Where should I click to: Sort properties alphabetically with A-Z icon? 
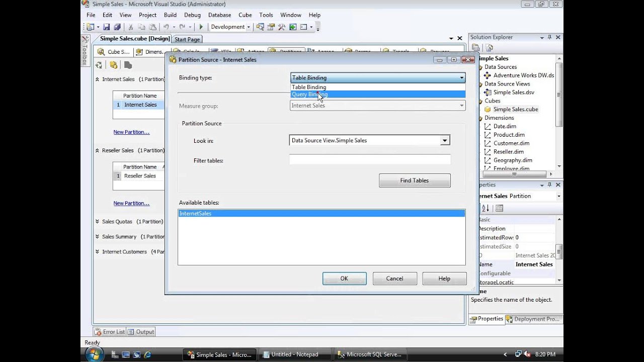tap(485, 208)
